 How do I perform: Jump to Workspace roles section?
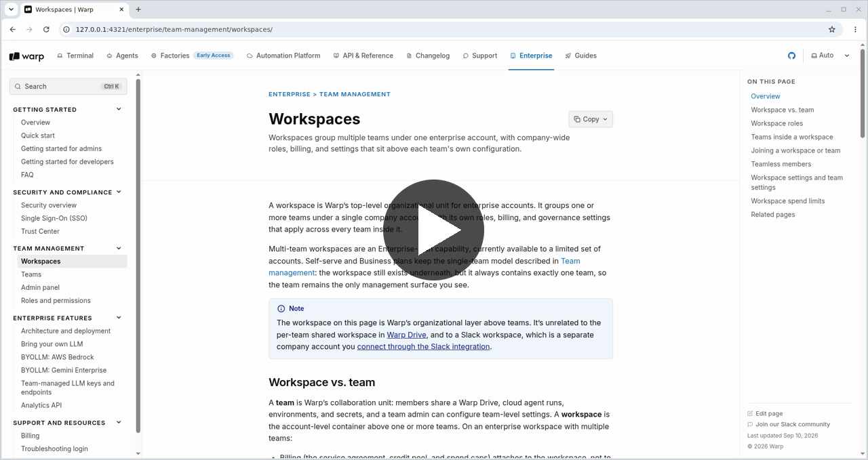click(x=777, y=123)
